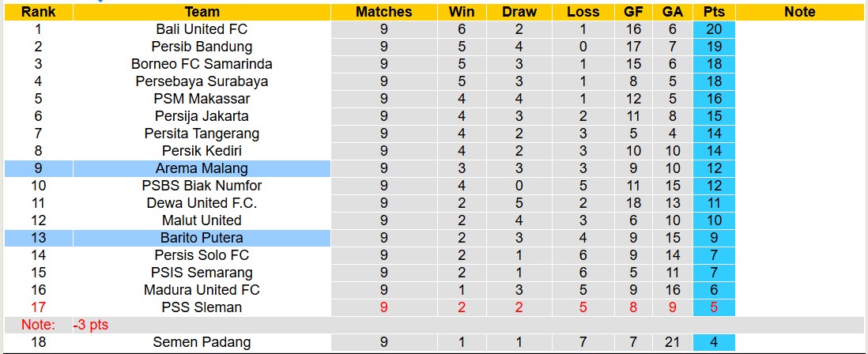This screenshot has width=868, height=354.
Task: Click the Loss column header
Action: click(x=583, y=12)
